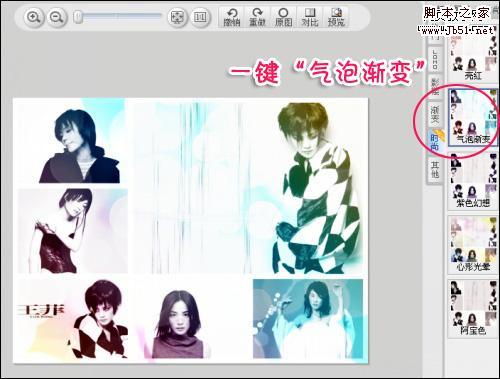Image resolution: width=500 pixels, height=379 pixels.
Task: Apply the 紫色幻想 effect thumbnail
Action: coord(473,181)
